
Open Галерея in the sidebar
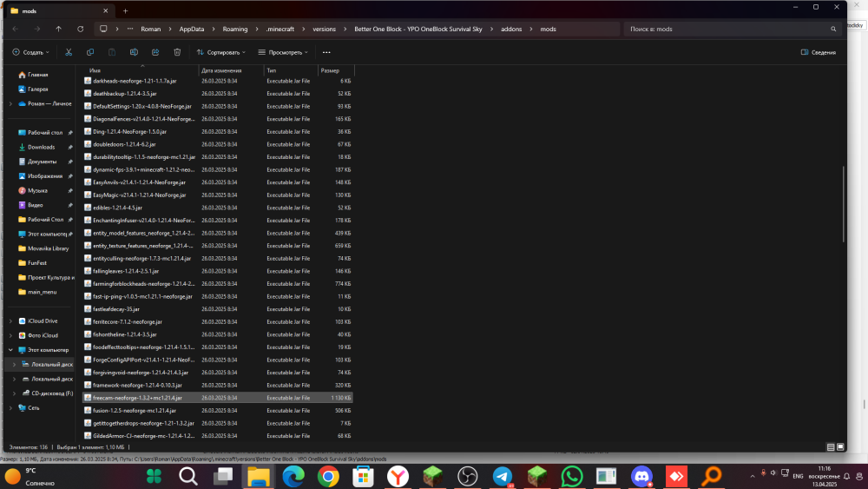37,89
